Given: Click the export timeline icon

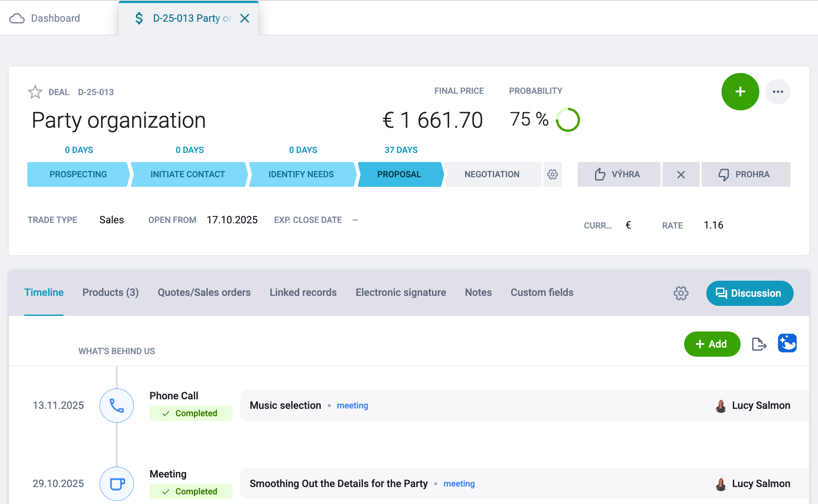Looking at the screenshot, I should [759, 344].
